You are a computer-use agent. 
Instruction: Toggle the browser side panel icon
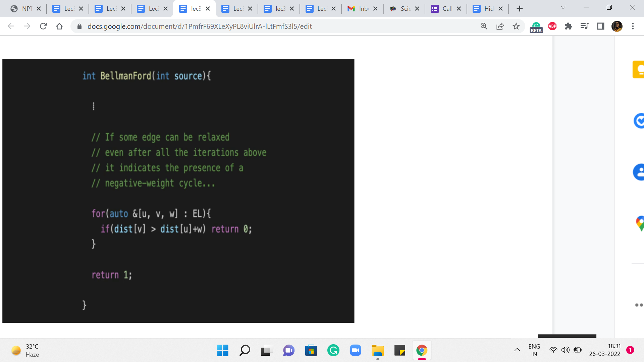coord(601,26)
